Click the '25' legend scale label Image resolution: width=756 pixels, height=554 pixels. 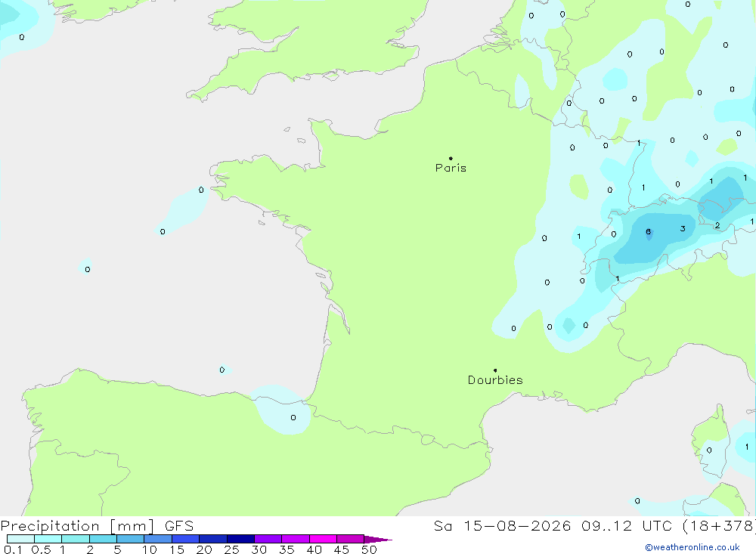231,549
